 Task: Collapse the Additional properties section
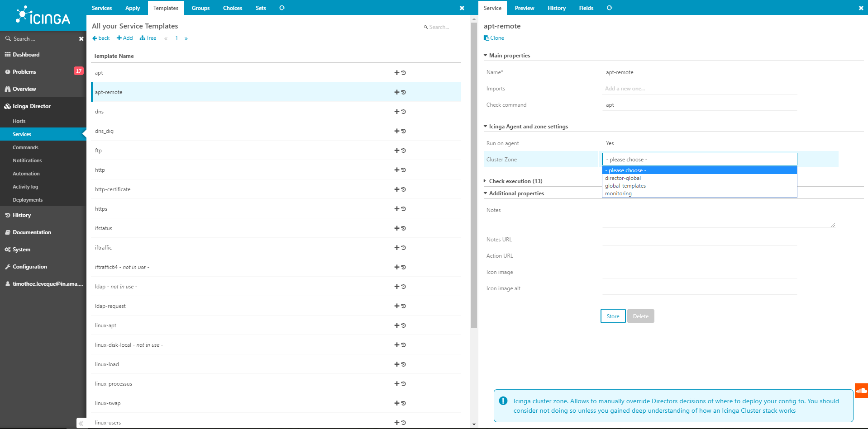514,193
